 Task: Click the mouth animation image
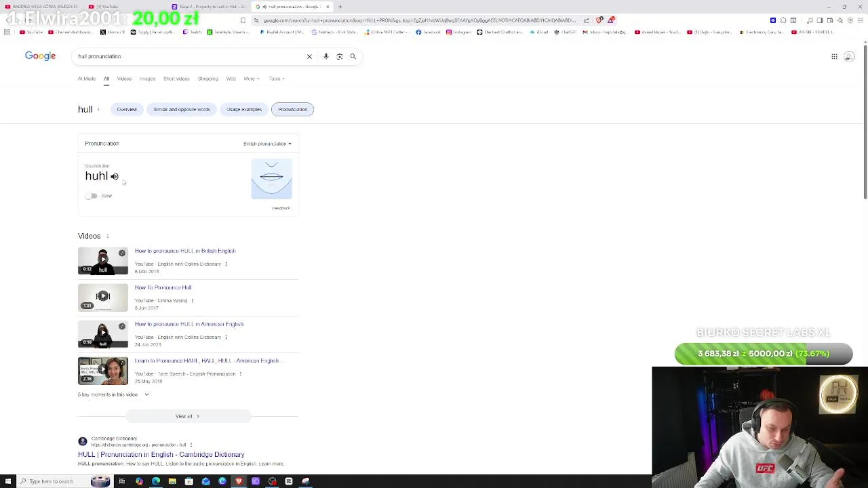point(271,179)
